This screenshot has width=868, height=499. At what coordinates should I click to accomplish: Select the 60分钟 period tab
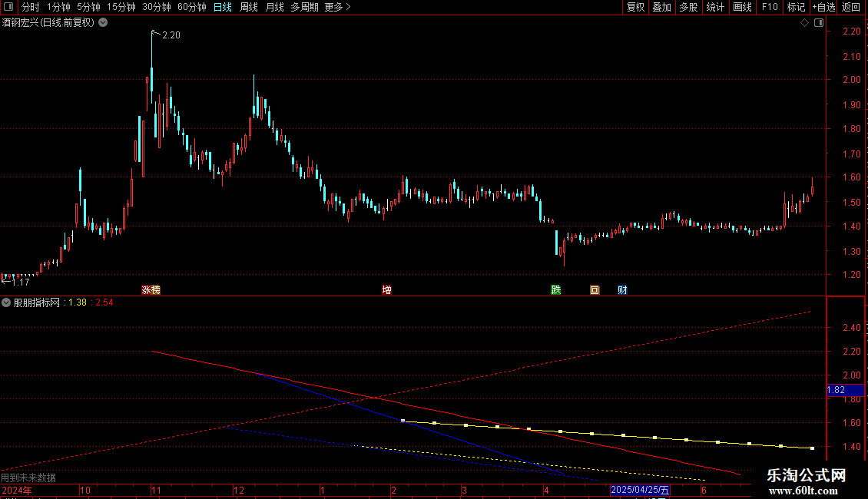[x=192, y=7]
